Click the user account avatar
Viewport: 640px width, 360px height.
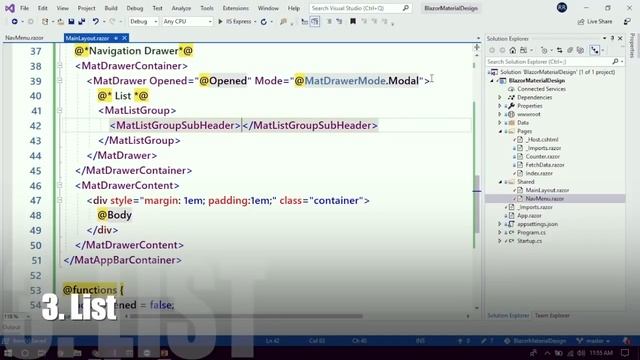tap(562, 8)
